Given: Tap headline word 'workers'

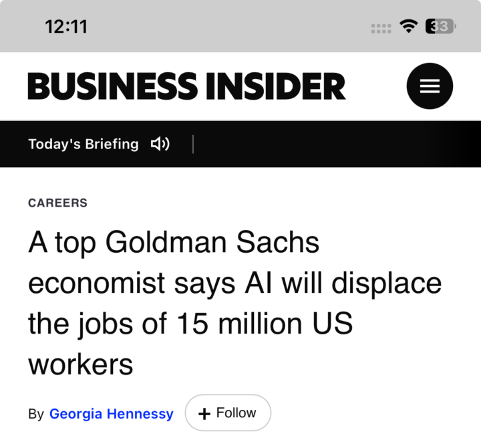Looking at the screenshot, I should click(x=80, y=364).
